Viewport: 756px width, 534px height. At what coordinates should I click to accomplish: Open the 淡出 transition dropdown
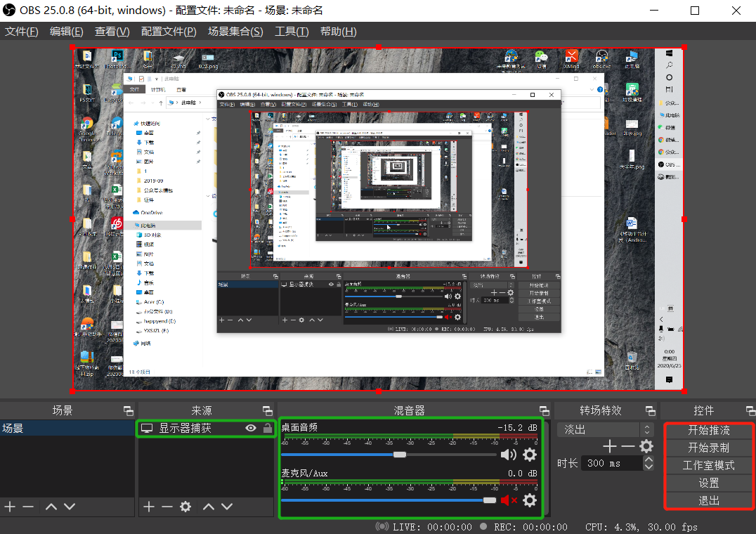tap(605, 429)
